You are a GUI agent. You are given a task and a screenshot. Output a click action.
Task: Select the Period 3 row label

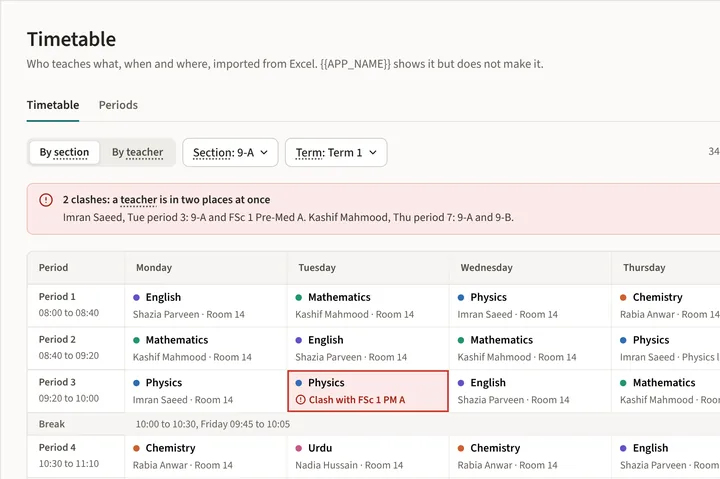click(x=57, y=382)
